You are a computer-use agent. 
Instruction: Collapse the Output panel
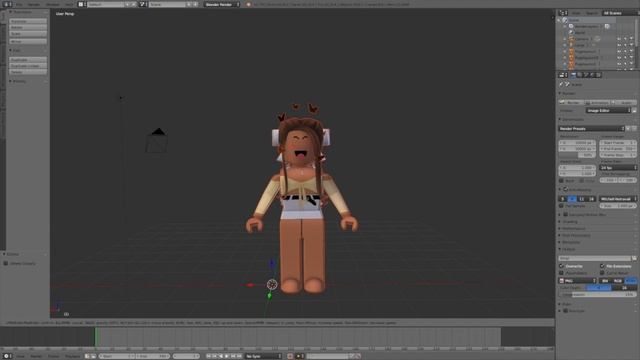coord(568,249)
